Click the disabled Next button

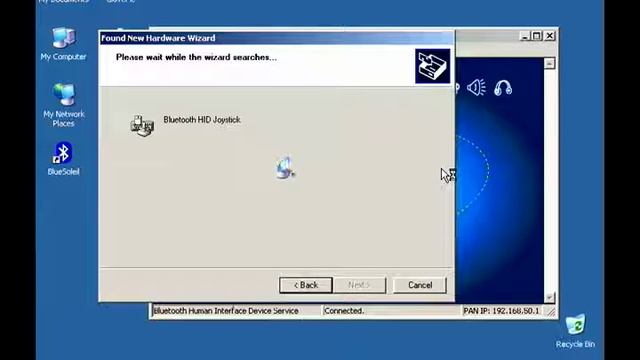tap(360, 285)
